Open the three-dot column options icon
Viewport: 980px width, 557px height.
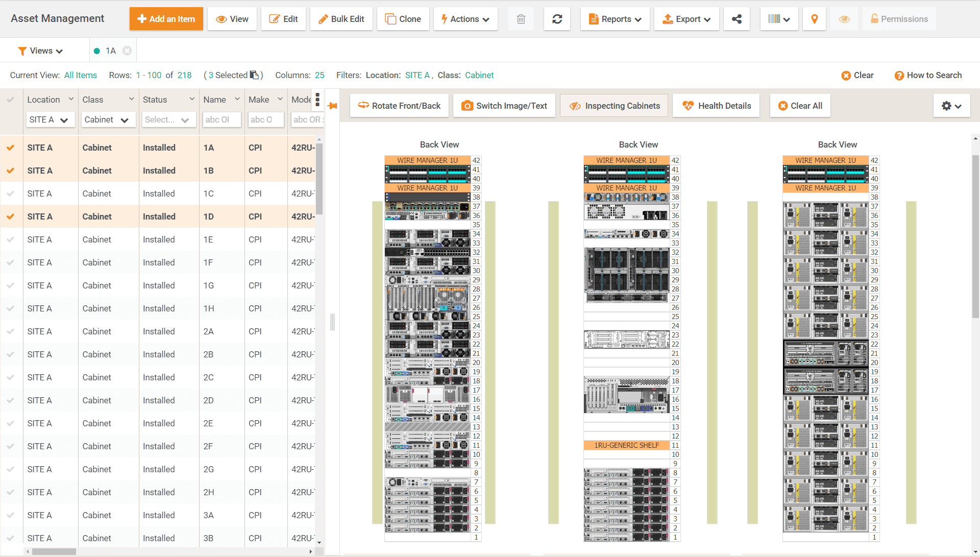317,101
